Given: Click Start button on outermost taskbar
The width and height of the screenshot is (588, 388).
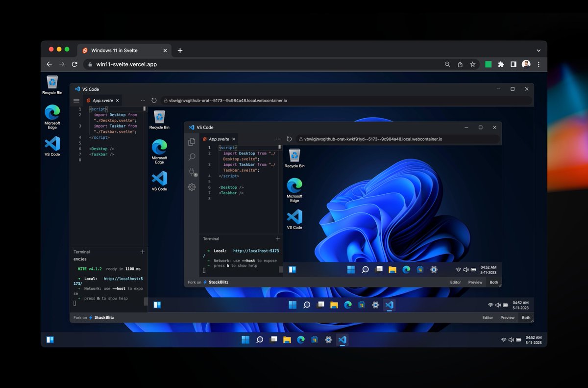Looking at the screenshot, I should tap(245, 339).
